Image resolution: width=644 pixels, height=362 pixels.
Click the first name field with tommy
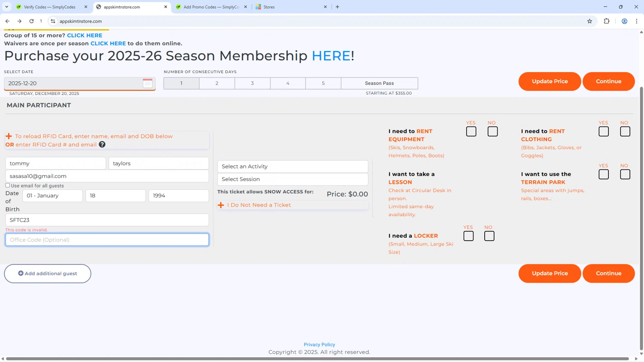[x=55, y=163]
